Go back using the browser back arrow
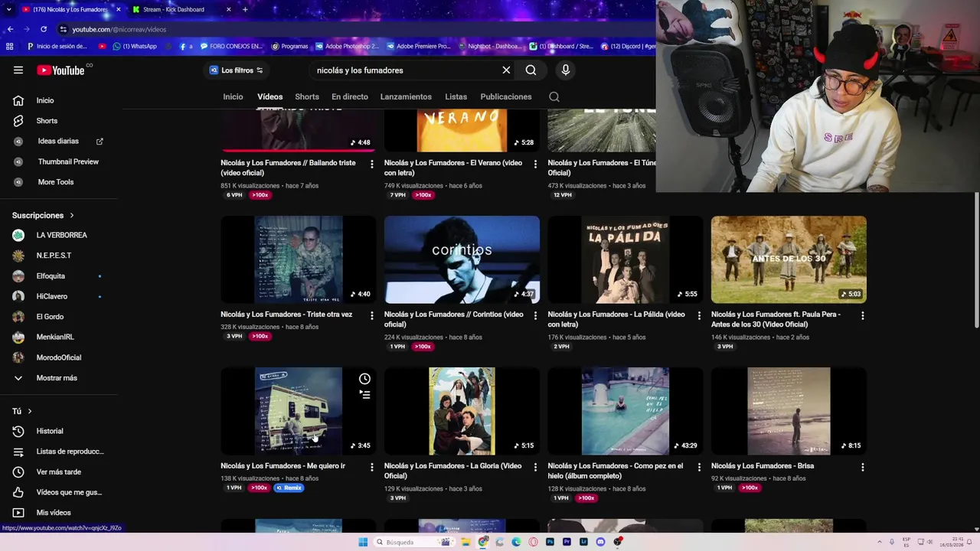This screenshot has height=551, width=980. pyautogui.click(x=10, y=29)
